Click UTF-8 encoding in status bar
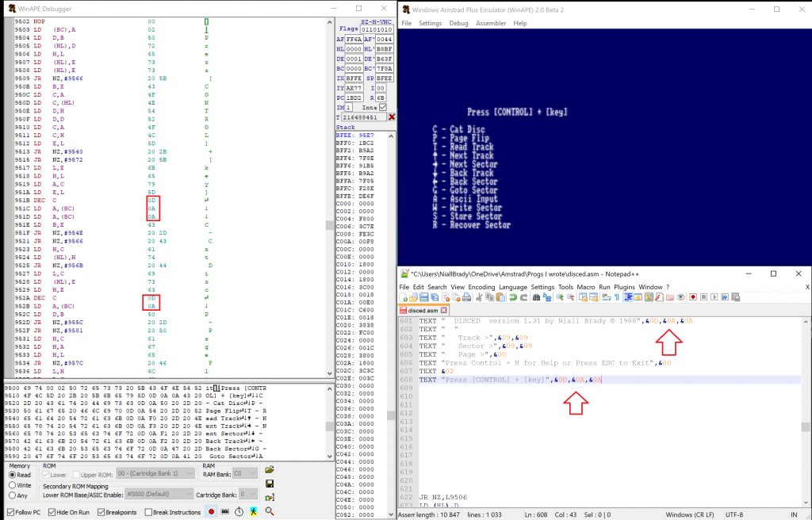 [x=733, y=514]
